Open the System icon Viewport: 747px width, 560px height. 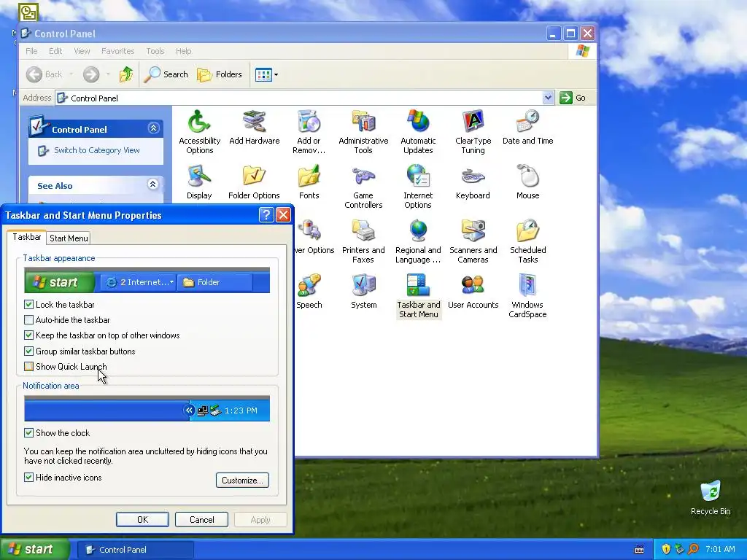363,292
